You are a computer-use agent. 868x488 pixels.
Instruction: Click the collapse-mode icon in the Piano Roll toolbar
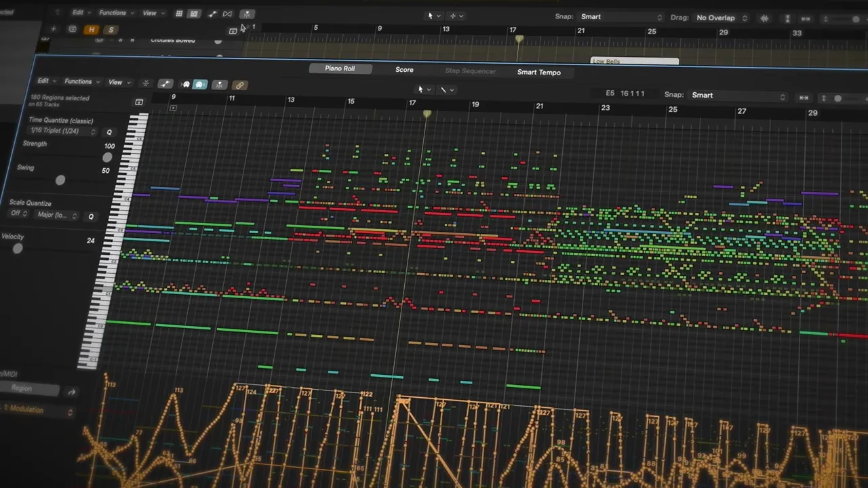coord(146,83)
